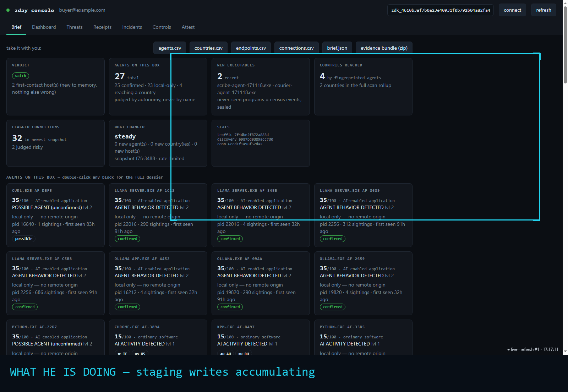
Task: Open the Verdict card
Action: click(x=55, y=87)
